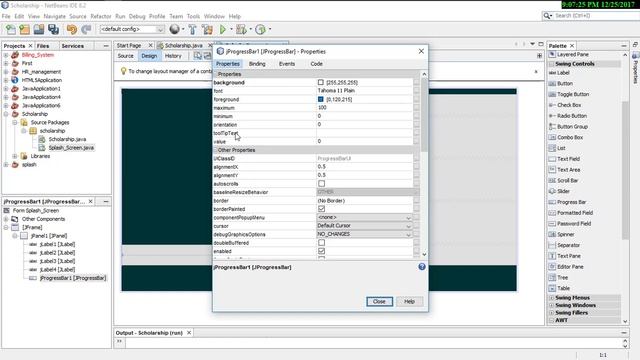Image resolution: width=640 pixels, height=360 pixels.
Task: Collapse the Other Properties section
Action: pos(216,150)
